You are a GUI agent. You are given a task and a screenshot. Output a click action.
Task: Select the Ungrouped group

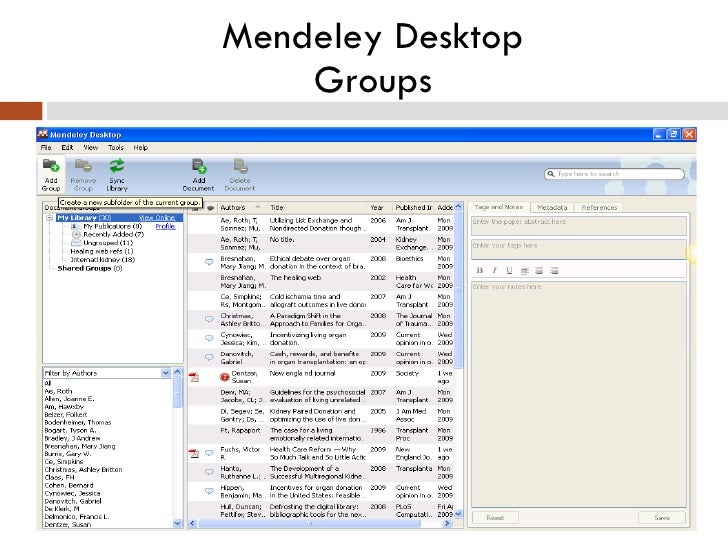[108, 243]
